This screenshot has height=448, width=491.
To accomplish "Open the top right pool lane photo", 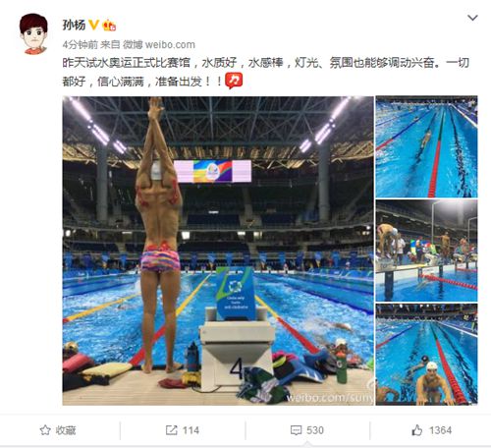I will coord(426,146).
